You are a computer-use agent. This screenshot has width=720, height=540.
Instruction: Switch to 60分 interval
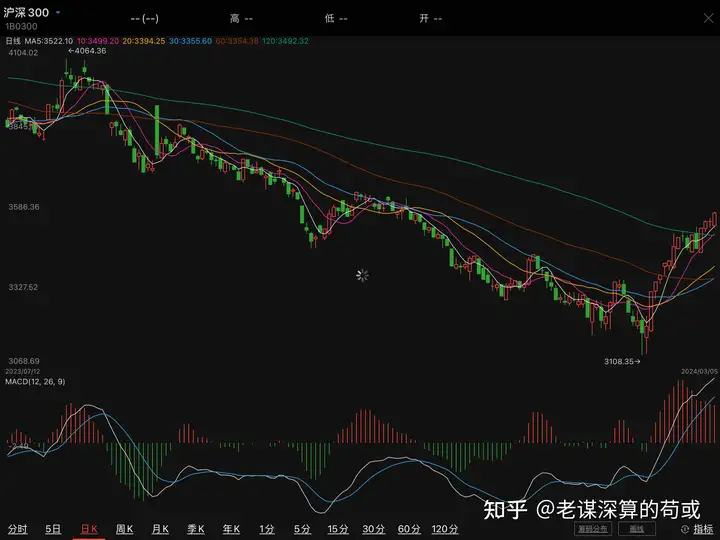coord(409,529)
